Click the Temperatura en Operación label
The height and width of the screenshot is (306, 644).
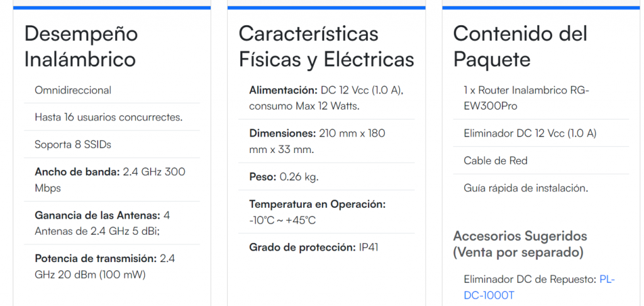pyautogui.click(x=317, y=204)
